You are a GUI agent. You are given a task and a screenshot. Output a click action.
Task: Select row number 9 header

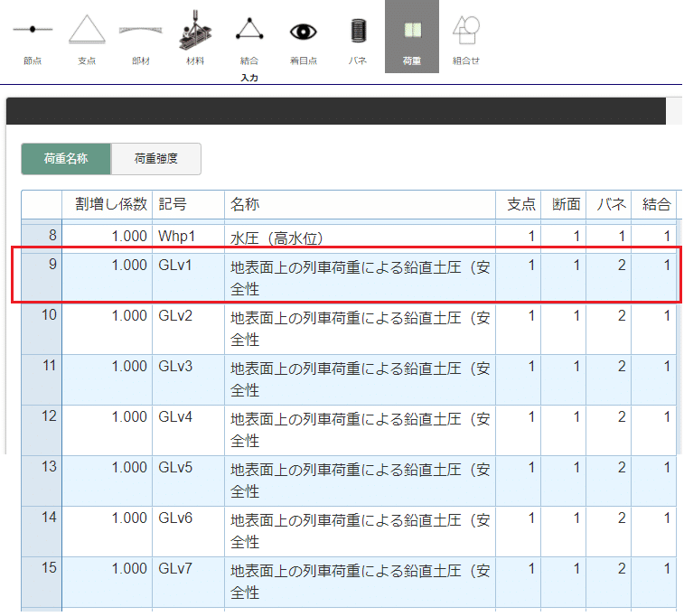tap(42, 276)
